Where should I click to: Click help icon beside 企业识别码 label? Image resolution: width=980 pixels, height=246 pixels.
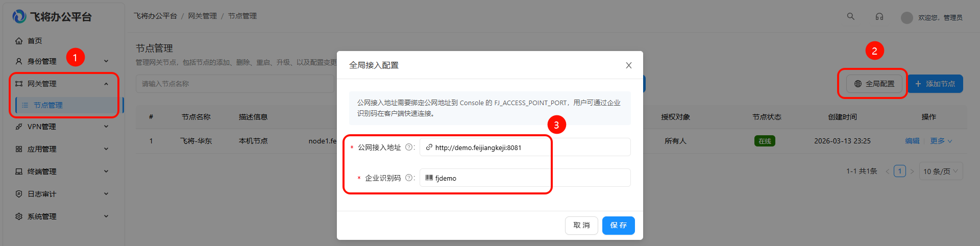(408, 178)
